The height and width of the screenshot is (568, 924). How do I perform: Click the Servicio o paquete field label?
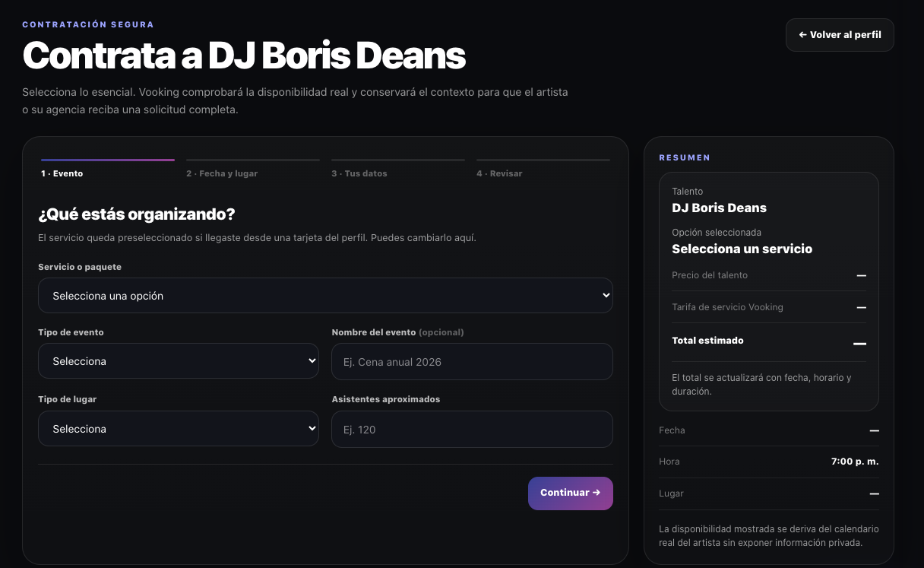tap(80, 267)
